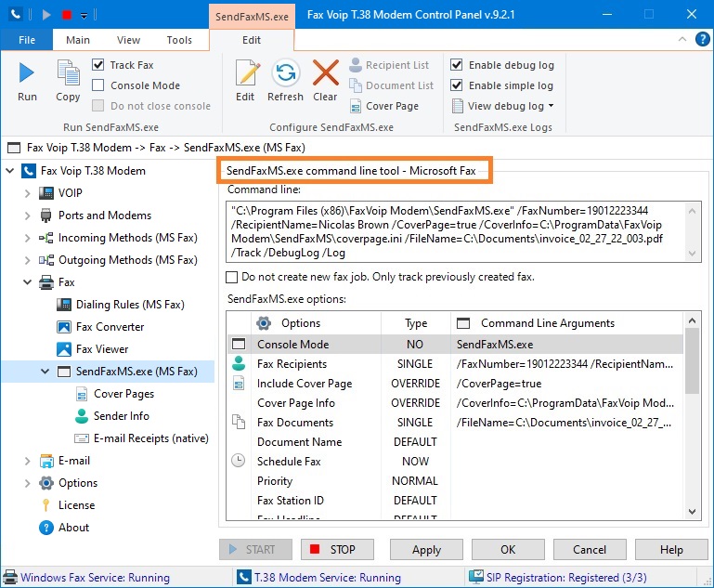Switch to the Main ribbon tab

(x=78, y=40)
